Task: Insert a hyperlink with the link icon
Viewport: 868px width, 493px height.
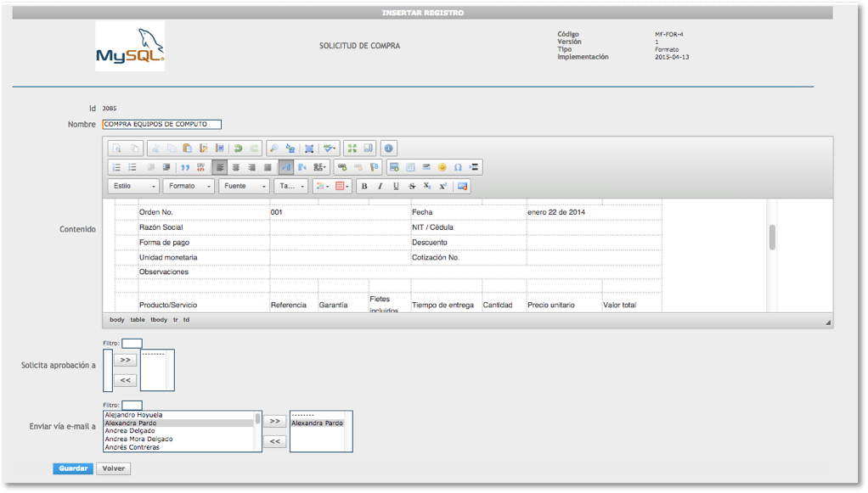Action: (342, 167)
